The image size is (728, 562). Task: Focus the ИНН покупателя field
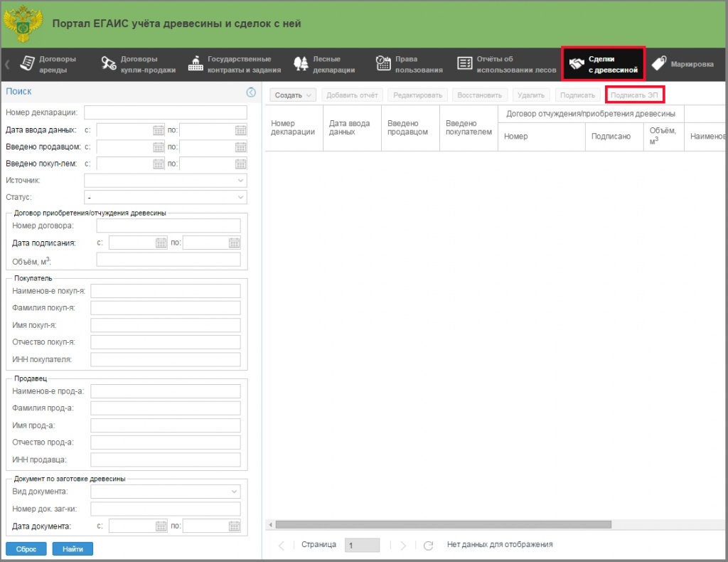166,359
